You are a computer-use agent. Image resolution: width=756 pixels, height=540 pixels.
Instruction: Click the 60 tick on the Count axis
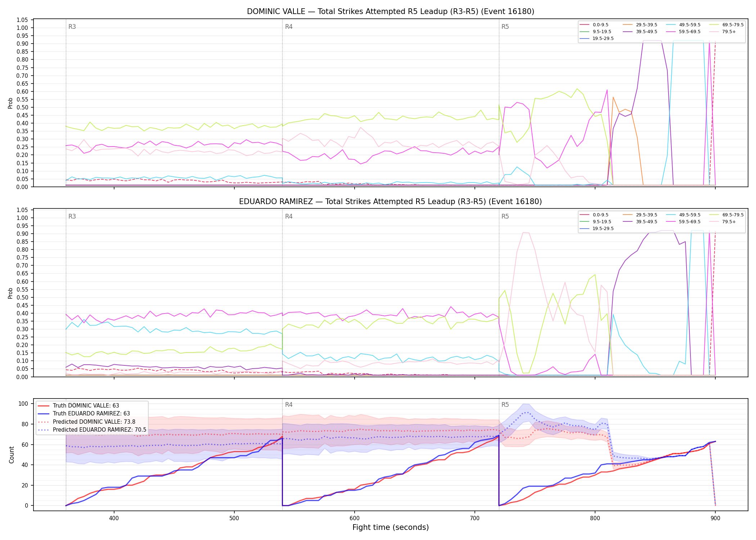[x=25, y=445]
